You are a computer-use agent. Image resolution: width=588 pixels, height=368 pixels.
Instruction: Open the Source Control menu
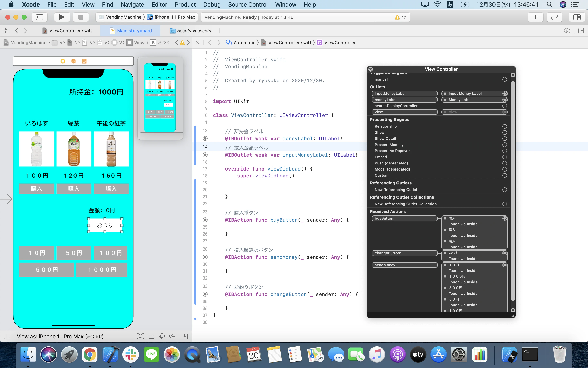248,4
